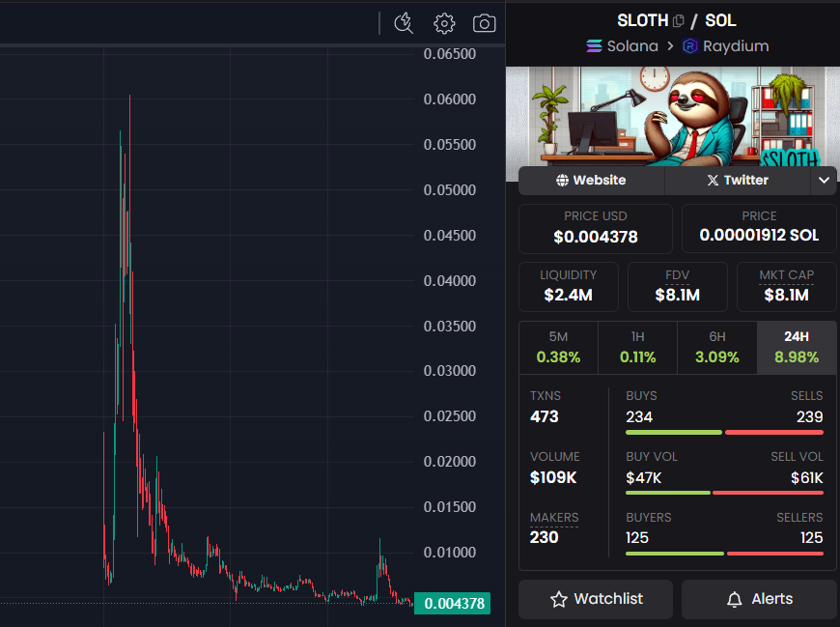This screenshot has height=627, width=840.
Task: Enable the 6H price change view
Action: coord(716,347)
